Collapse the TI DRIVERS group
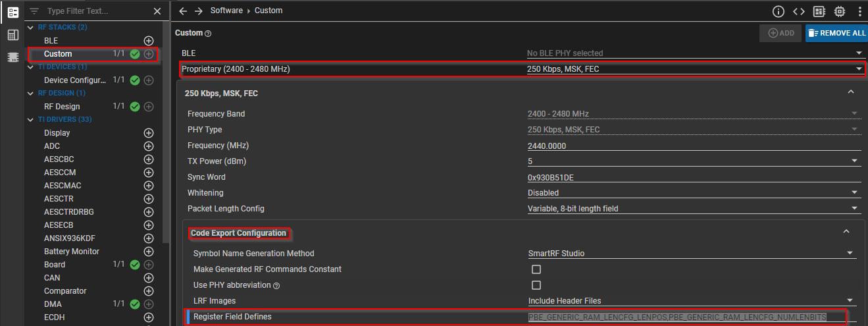This screenshot has width=868, height=326. [32, 120]
